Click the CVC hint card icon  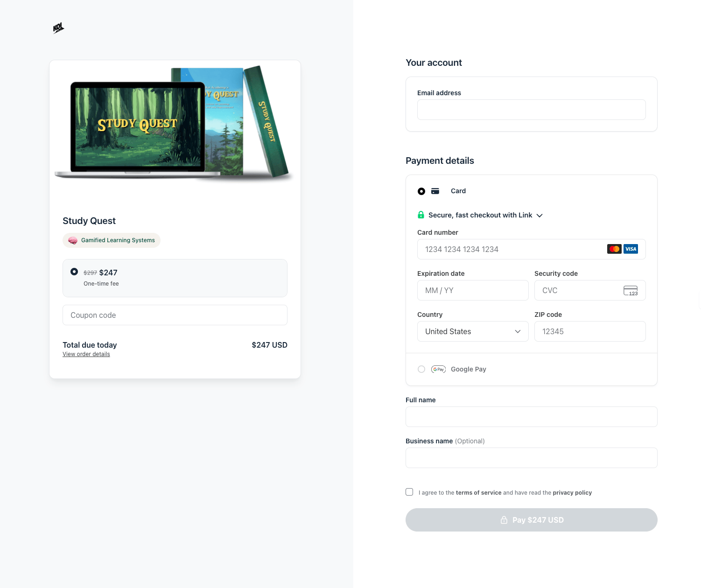[x=631, y=291]
